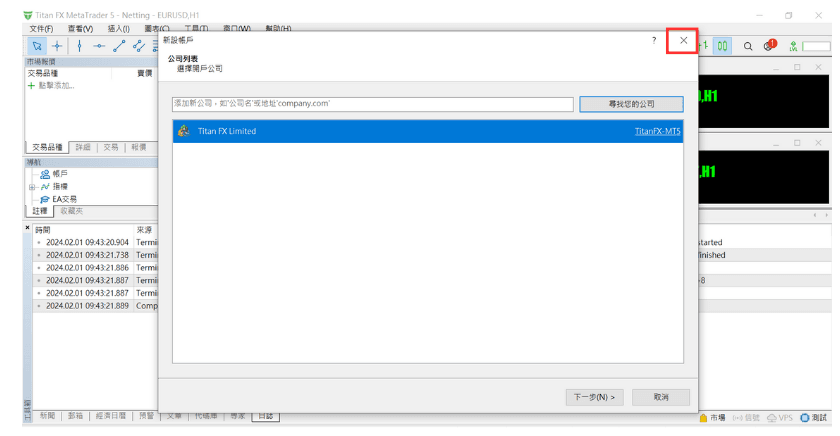Screen dimensions: 840x436
Task: Open the 文件(F) menu
Action: 41,29
